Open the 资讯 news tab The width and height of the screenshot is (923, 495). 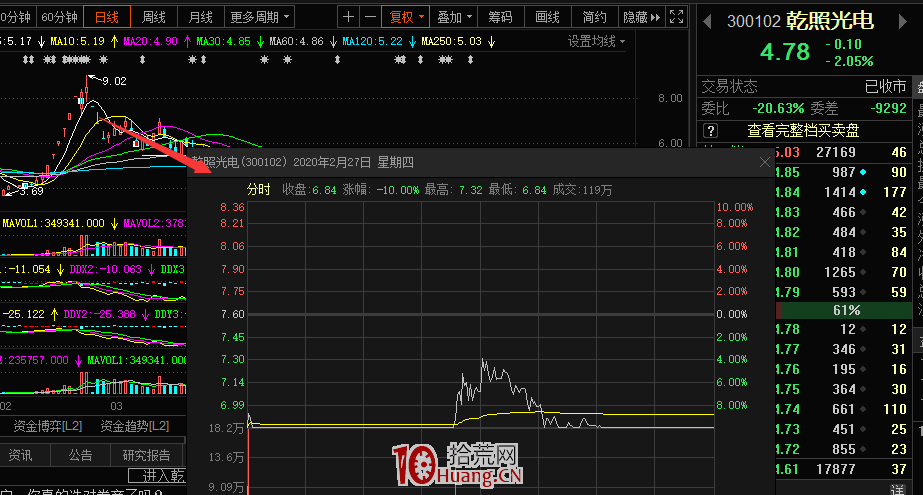[x=21, y=455]
